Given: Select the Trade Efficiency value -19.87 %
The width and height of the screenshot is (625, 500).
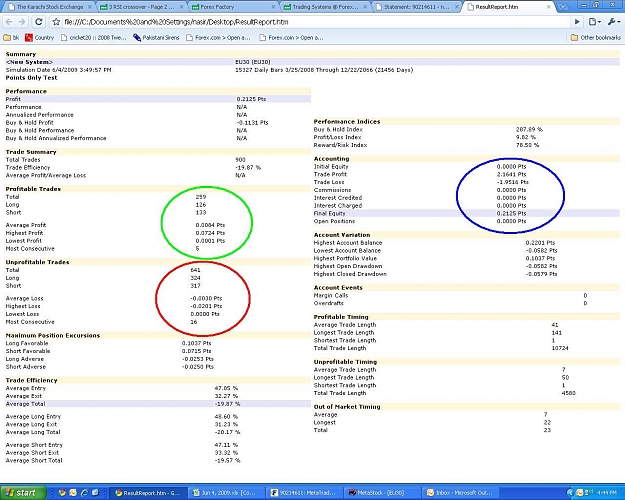Looking at the screenshot, I should tap(248, 167).
